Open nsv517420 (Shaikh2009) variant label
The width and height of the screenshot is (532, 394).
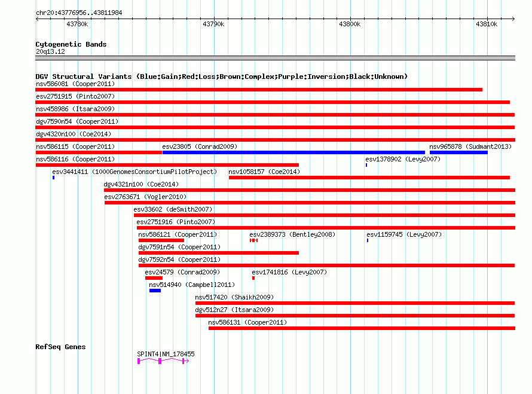234,297
